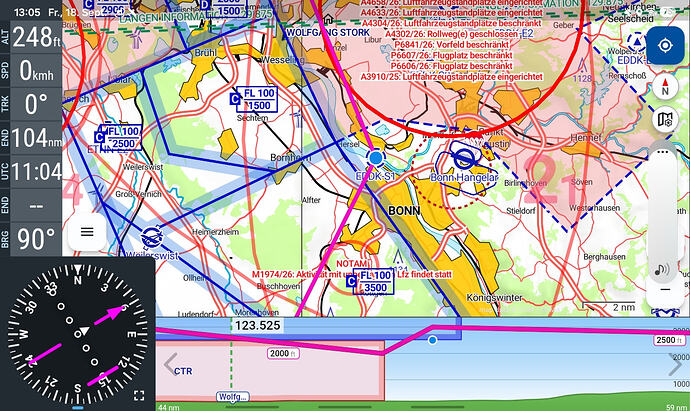Expand compass to fullscreen
The height and width of the screenshot is (411, 690).
coord(139,396)
